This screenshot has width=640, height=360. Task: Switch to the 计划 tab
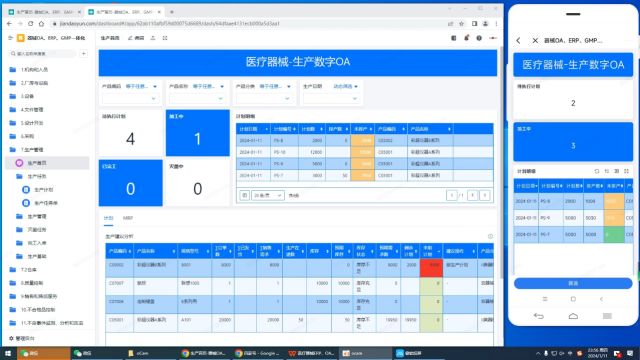pyautogui.click(x=108, y=218)
